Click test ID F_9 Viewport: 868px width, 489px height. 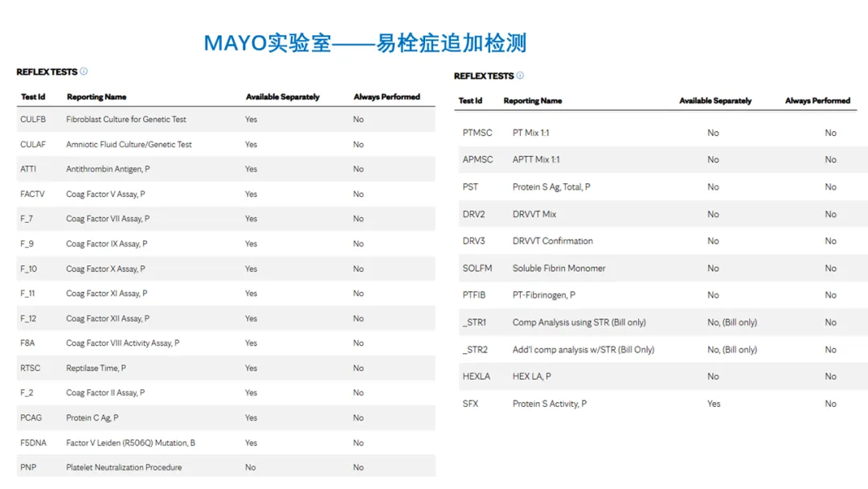[x=27, y=244]
